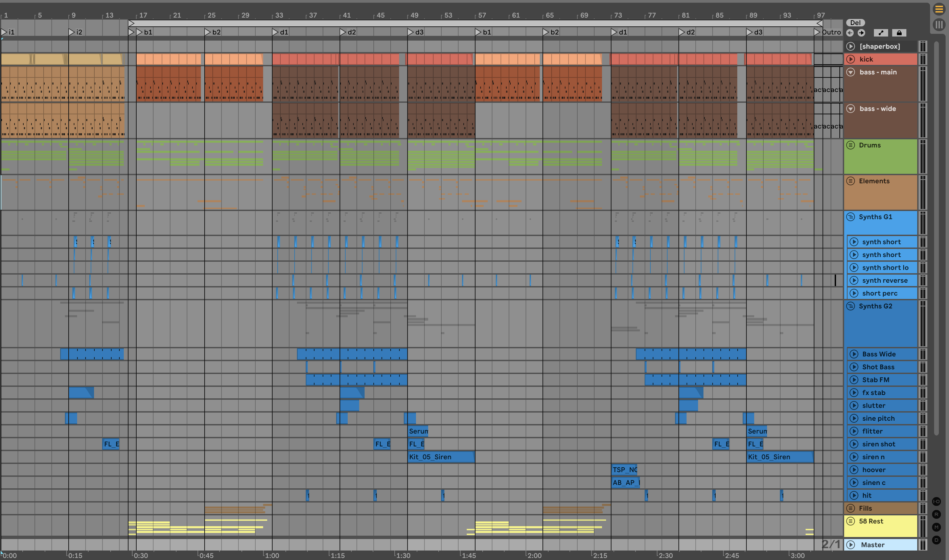This screenshot has width=949, height=560.
Task: Click the Master track play icon
Action: click(x=851, y=544)
